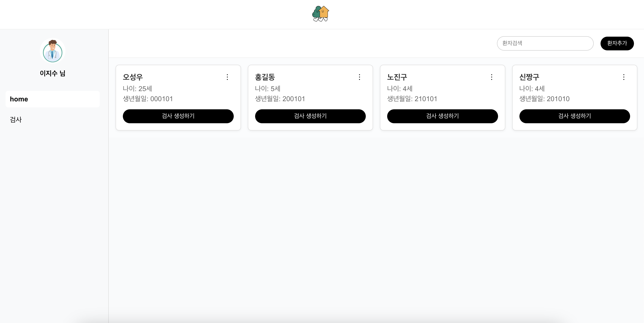Click the 나이: 25세 text
The width and height of the screenshot is (644, 323).
[x=137, y=89]
